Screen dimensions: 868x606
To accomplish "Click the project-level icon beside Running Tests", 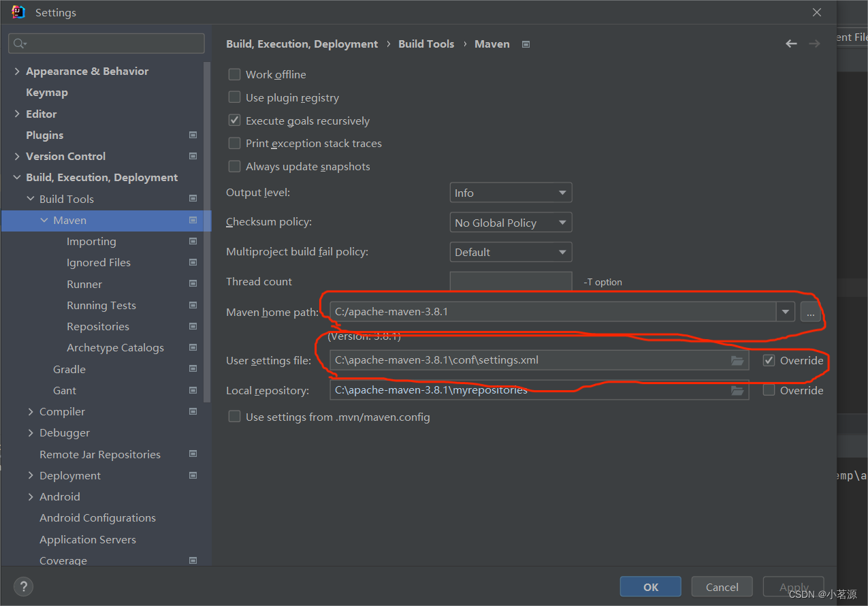I will click(x=193, y=305).
